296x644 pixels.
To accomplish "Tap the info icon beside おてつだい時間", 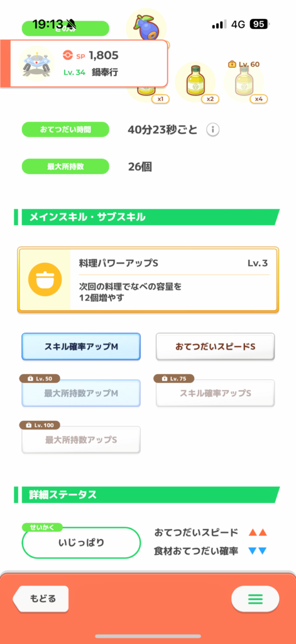I will (212, 130).
